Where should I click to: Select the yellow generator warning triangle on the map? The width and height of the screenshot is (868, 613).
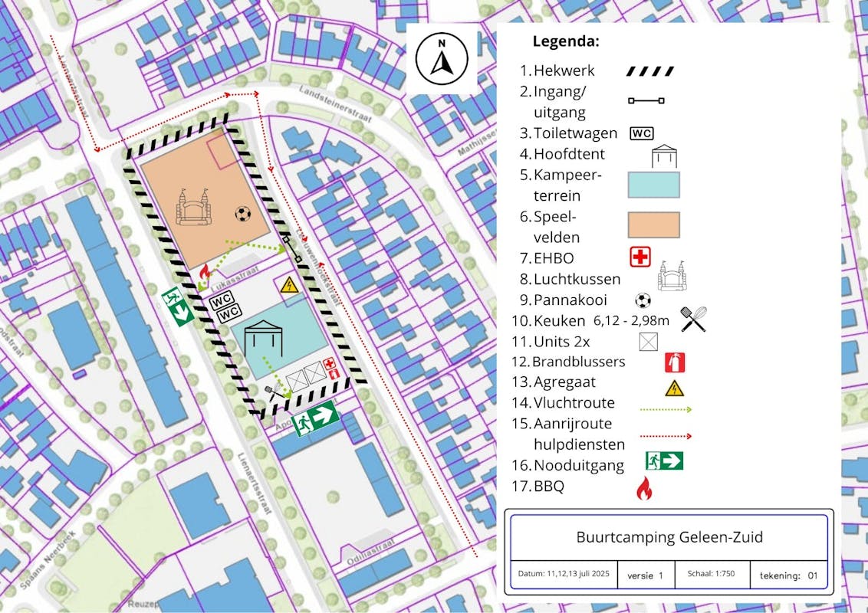pos(289,285)
